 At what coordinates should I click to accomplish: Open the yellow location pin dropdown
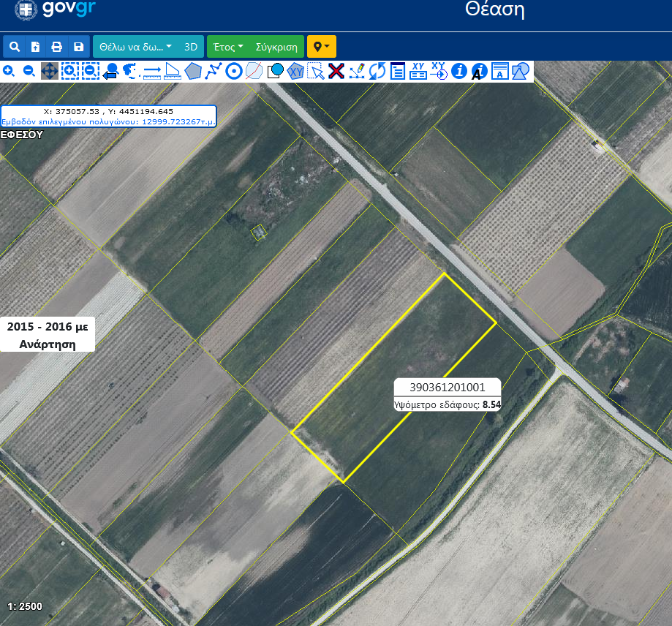click(321, 47)
